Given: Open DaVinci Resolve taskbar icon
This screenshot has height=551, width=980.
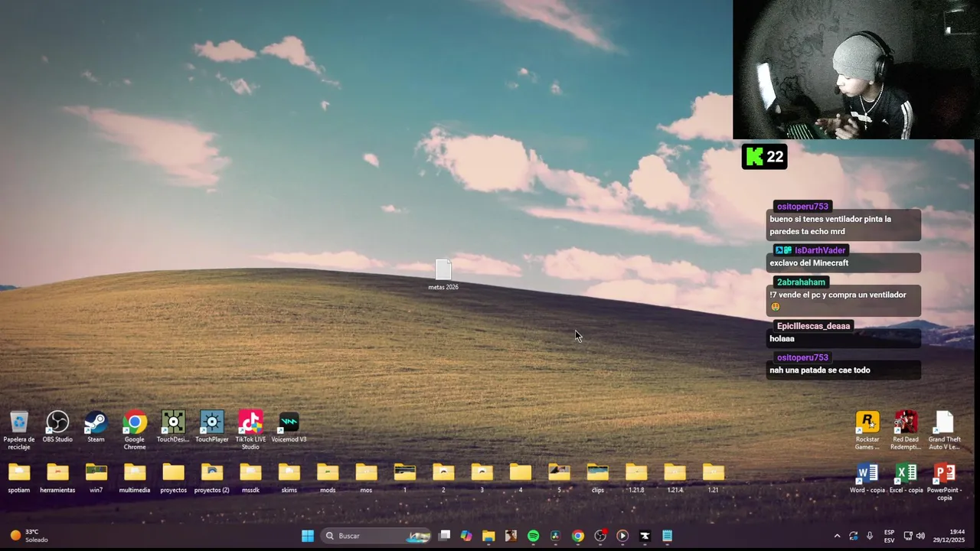Looking at the screenshot, I should point(556,536).
